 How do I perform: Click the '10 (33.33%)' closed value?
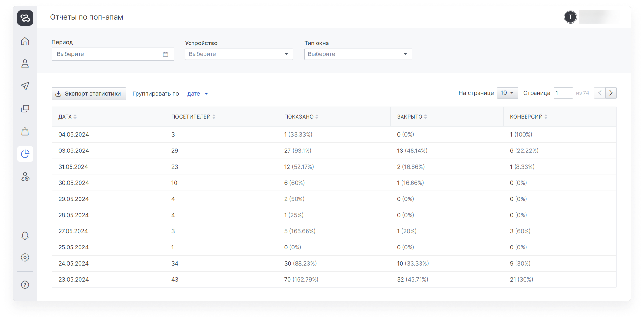tap(413, 263)
